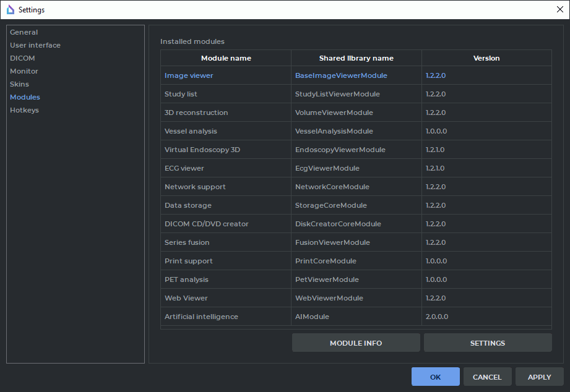Screen dimensions: 570x392
Task: Select the DICOM settings category
Action: click(x=22, y=58)
